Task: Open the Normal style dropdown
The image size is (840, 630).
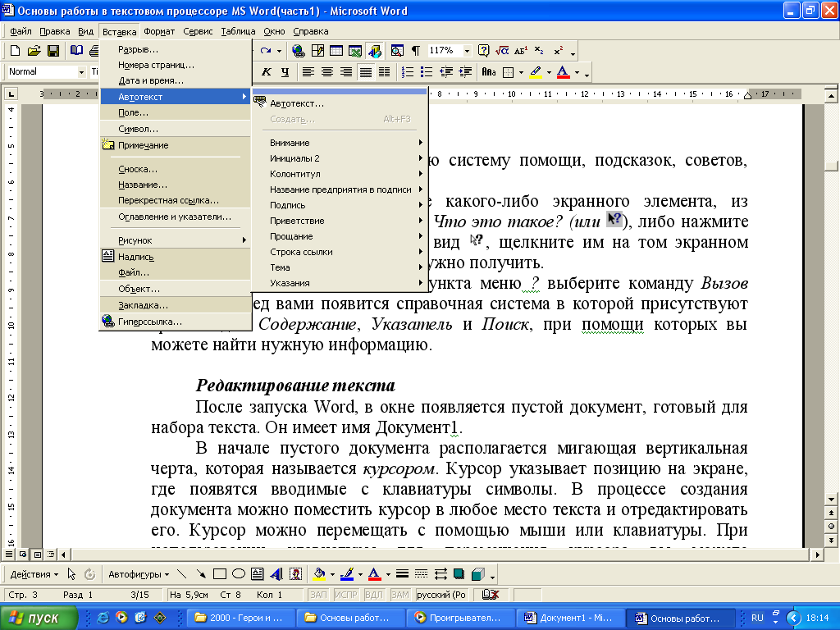Action: [x=81, y=72]
